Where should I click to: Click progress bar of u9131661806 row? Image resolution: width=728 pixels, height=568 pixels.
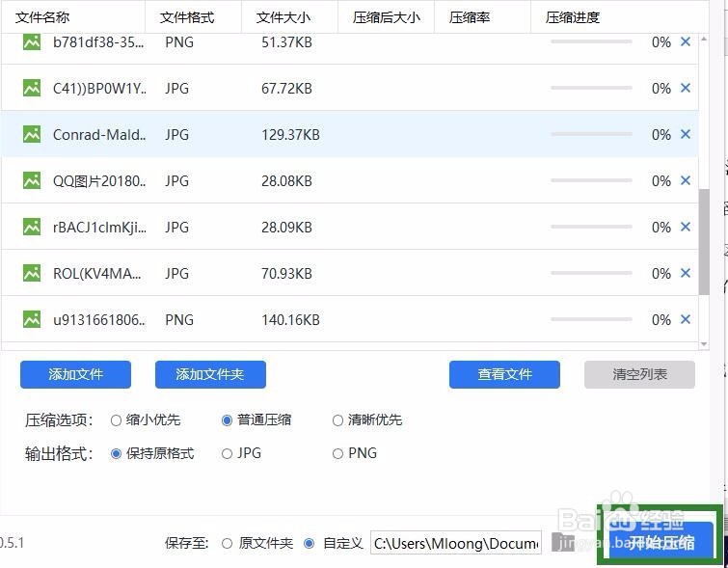pyautogui.click(x=591, y=319)
